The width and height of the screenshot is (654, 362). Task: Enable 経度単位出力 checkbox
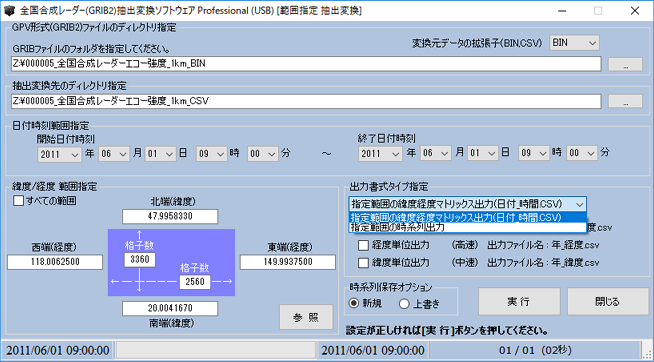(363, 245)
